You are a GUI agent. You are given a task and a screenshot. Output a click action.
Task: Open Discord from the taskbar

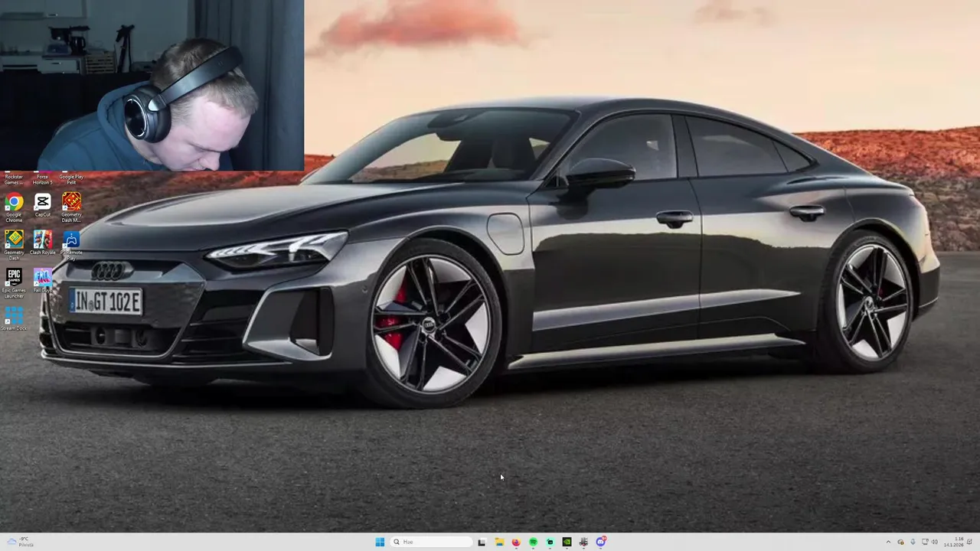tap(601, 542)
